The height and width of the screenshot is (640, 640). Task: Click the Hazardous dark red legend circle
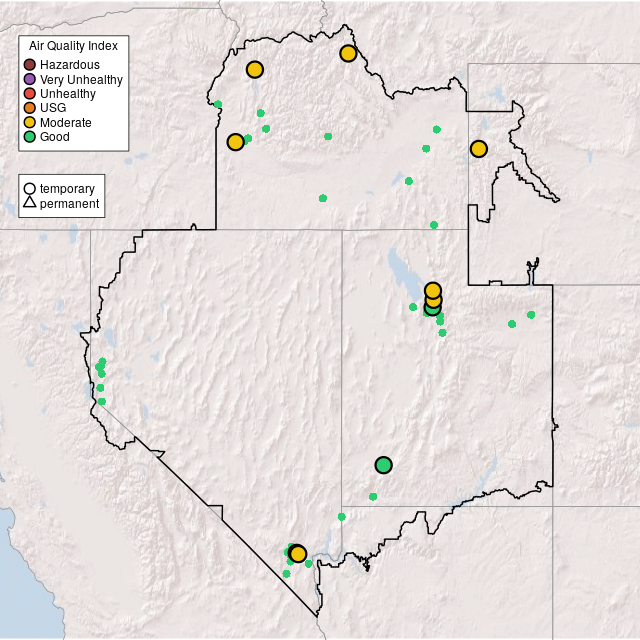30,65
